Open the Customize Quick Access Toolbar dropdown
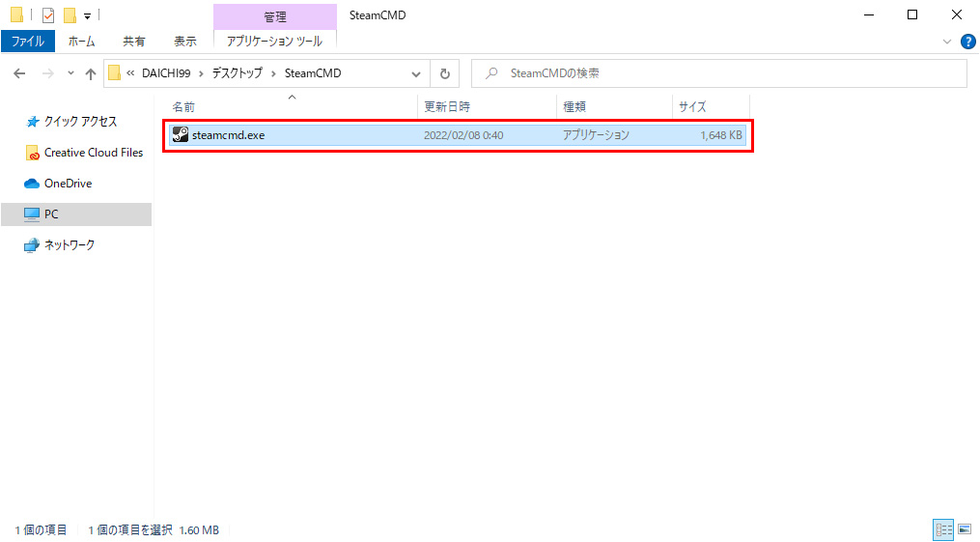This screenshot has width=980, height=542. coord(88,15)
